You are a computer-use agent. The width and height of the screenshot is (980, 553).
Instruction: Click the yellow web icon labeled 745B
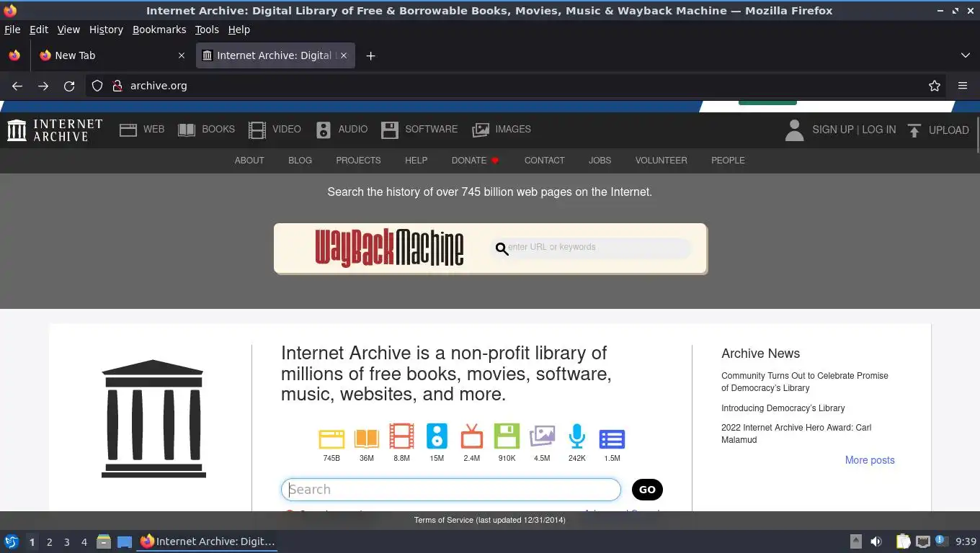click(x=331, y=439)
